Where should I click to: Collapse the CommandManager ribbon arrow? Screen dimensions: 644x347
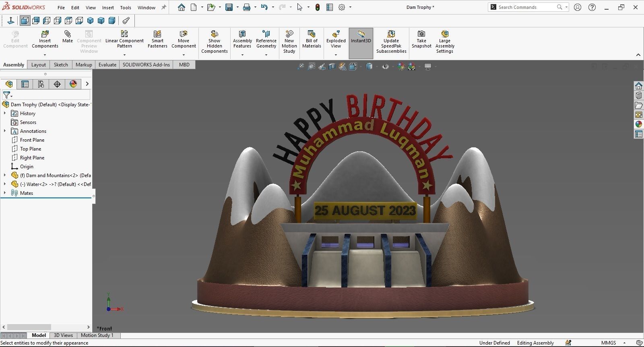click(x=638, y=55)
